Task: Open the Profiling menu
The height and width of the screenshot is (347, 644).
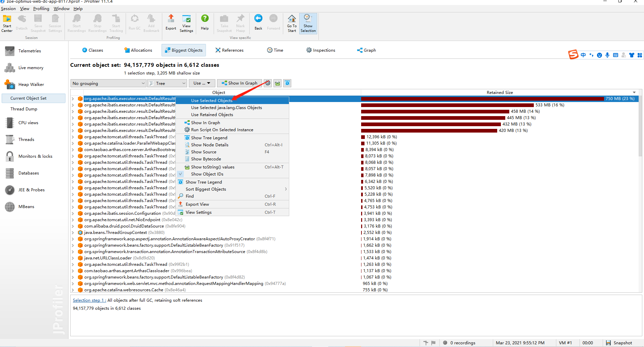Action: pos(41,8)
